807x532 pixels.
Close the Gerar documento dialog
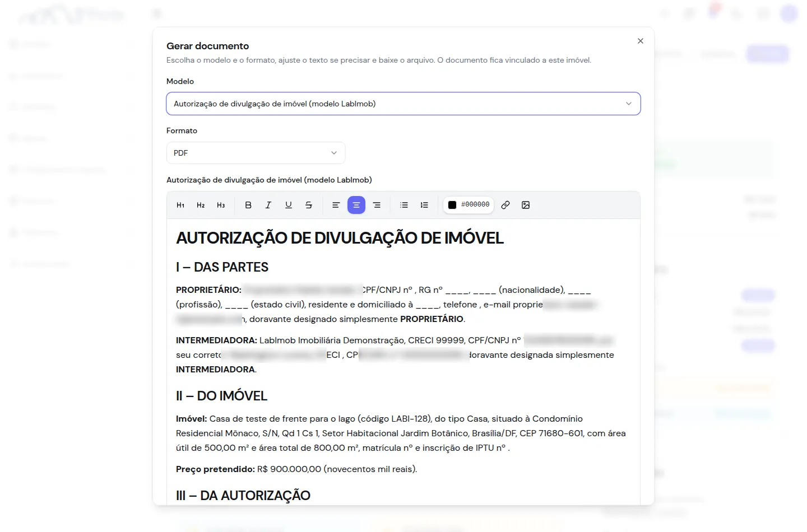641,41
